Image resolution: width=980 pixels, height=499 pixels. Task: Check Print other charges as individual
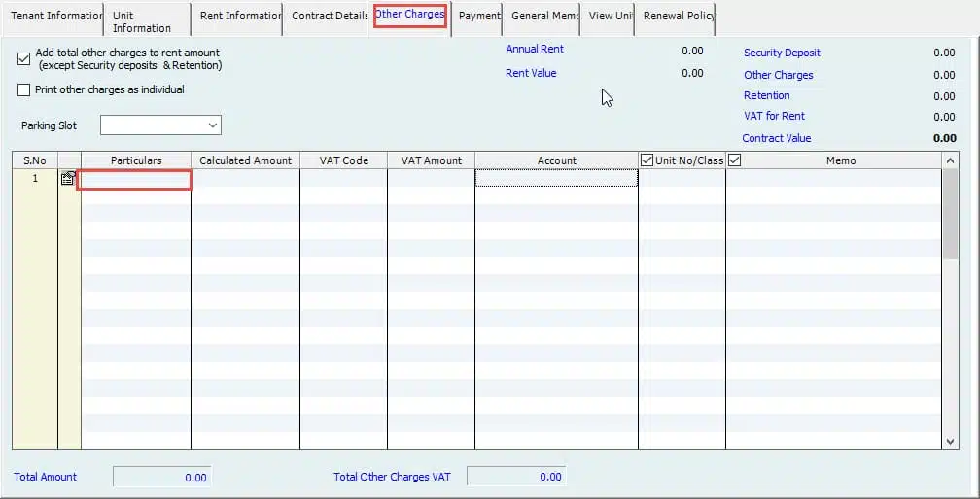(24, 90)
